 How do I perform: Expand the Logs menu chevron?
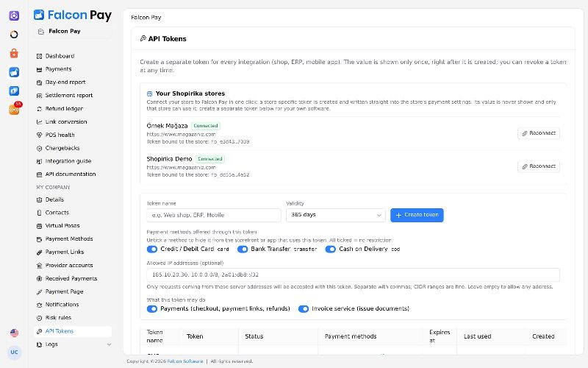109,344
